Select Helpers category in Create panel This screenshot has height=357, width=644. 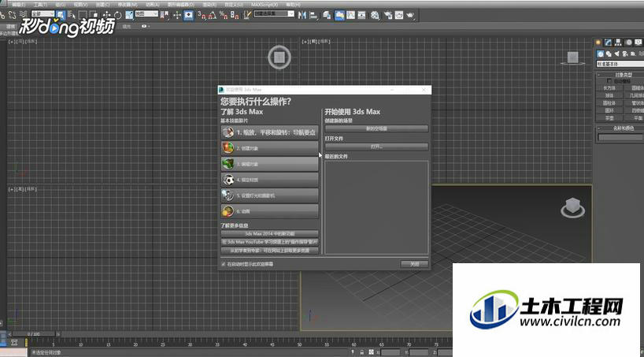(x=633, y=54)
